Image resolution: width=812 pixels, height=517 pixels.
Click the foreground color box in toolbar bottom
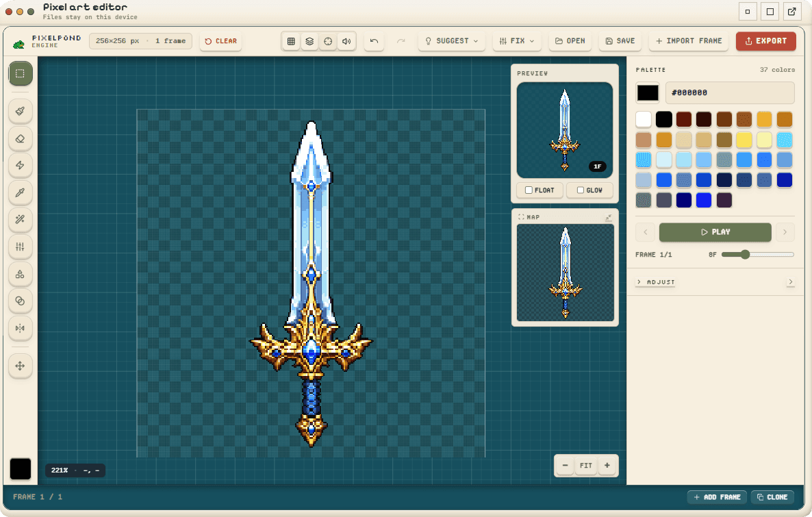click(x=20, y=469)
